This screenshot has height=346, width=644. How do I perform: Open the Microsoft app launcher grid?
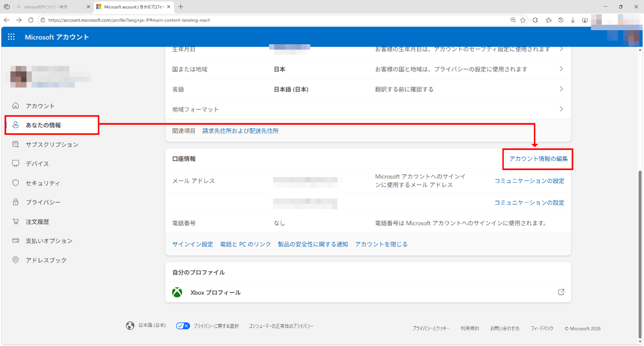[11, 37]
